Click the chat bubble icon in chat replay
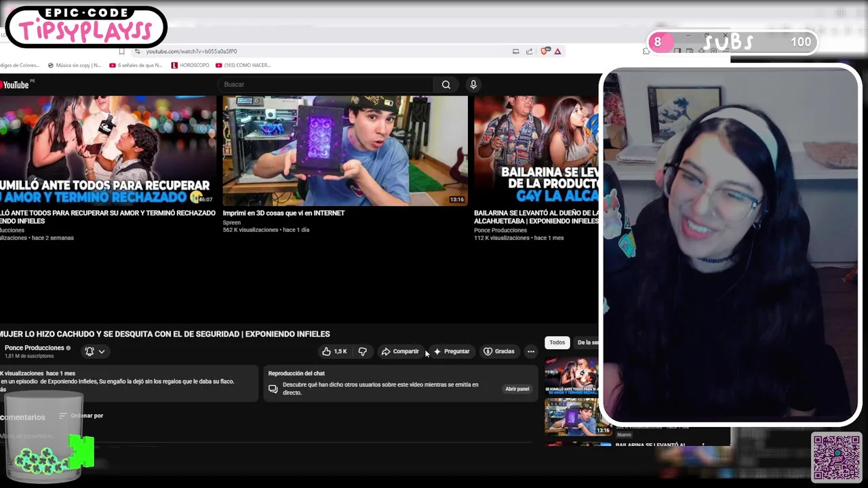The width and height of the screenshot is (868, 488). (273, 389)
